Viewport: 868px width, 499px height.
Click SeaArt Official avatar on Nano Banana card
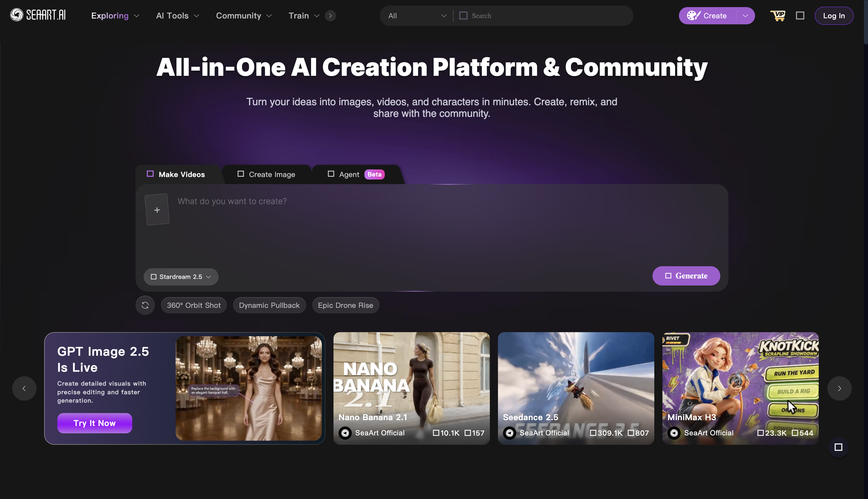345,433
